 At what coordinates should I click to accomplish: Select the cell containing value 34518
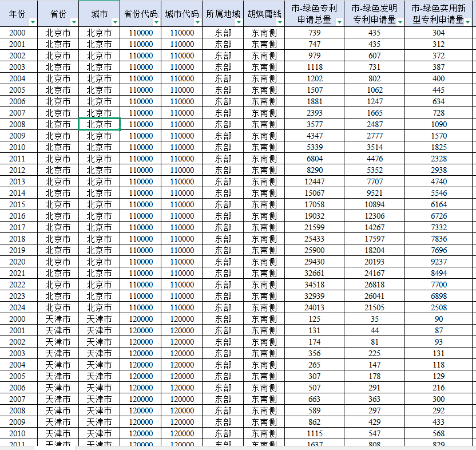[x=315, y=285]
